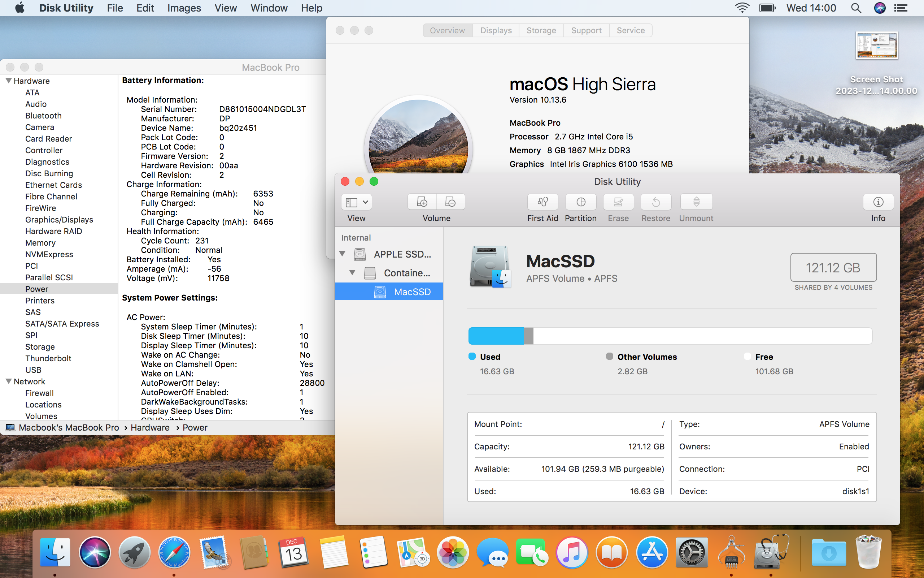The height and width of the screenshot is (578, 924).
Task: Open Notification Center in the menu bar
Action: coord(901,8)
